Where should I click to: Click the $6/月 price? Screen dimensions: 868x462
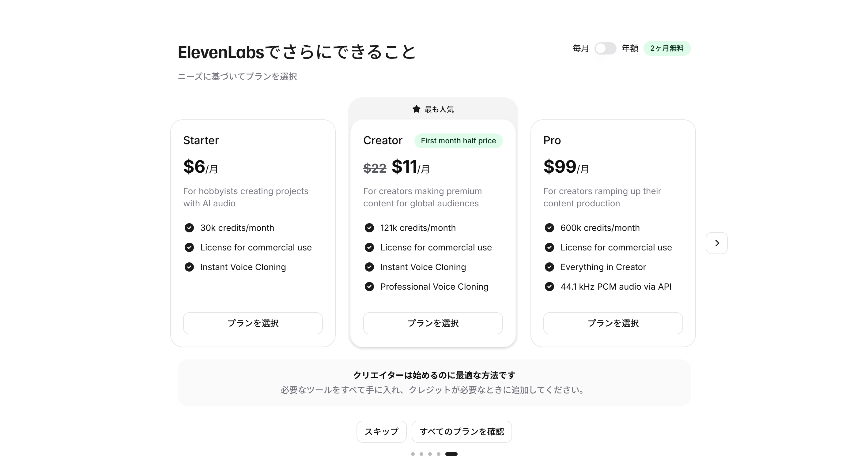point(201,167)
